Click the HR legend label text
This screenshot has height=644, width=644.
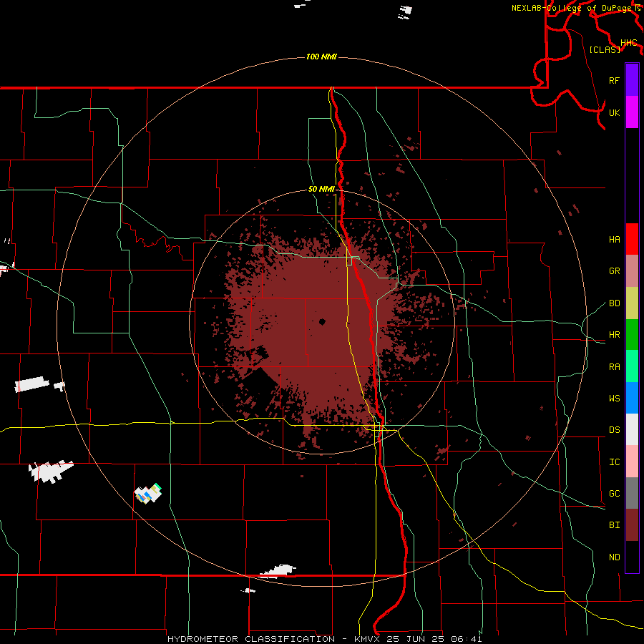pyautogui.click(x=614, y=335)
